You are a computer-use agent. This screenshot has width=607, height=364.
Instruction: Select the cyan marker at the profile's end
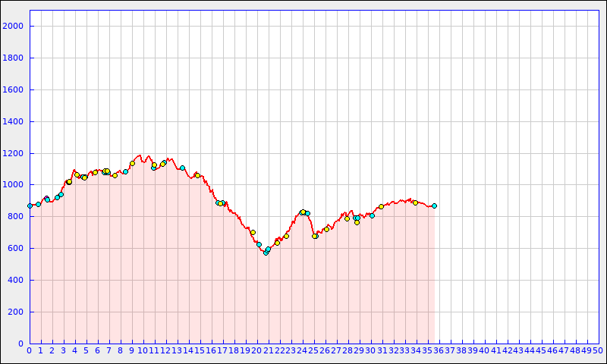[x=434, y=206]
